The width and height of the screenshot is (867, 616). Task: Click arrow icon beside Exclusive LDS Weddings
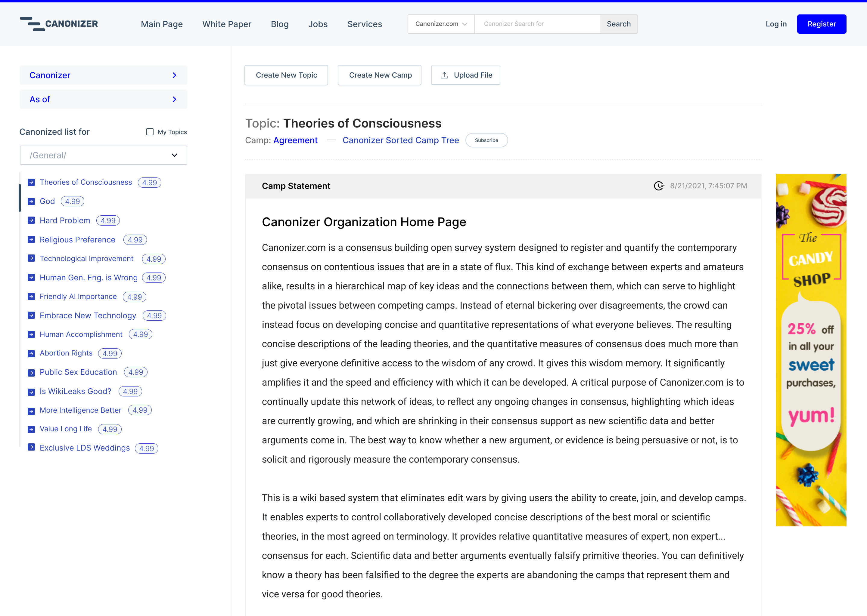click(x=32, y=447)
